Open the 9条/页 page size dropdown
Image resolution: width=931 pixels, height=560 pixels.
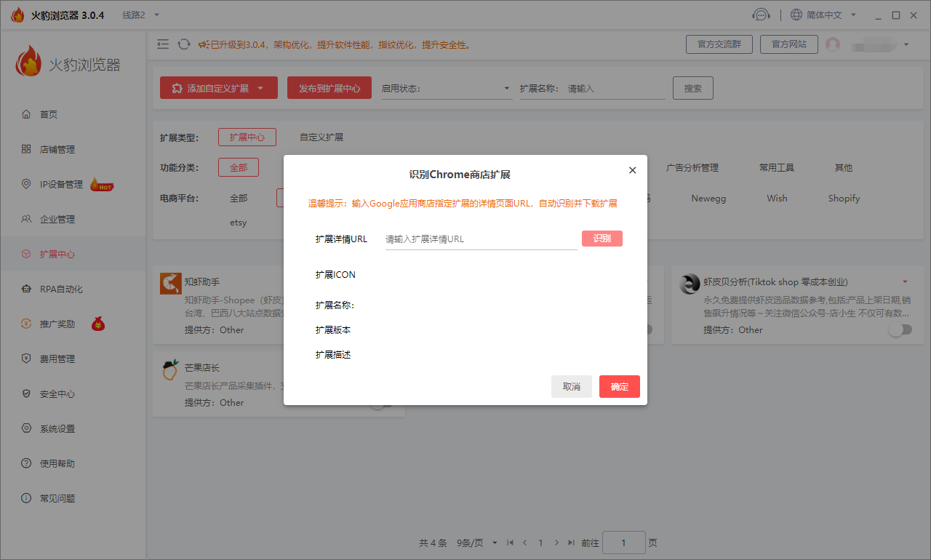[477, 543]
